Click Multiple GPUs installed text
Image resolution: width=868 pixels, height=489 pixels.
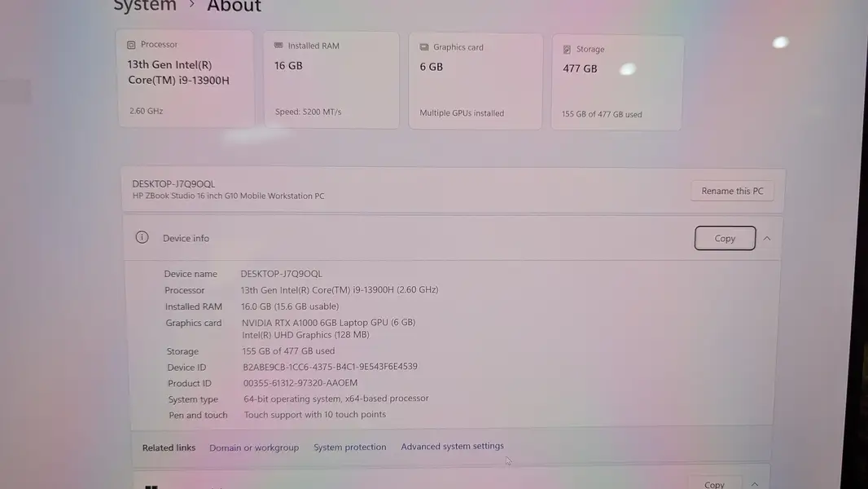[462, 113]
